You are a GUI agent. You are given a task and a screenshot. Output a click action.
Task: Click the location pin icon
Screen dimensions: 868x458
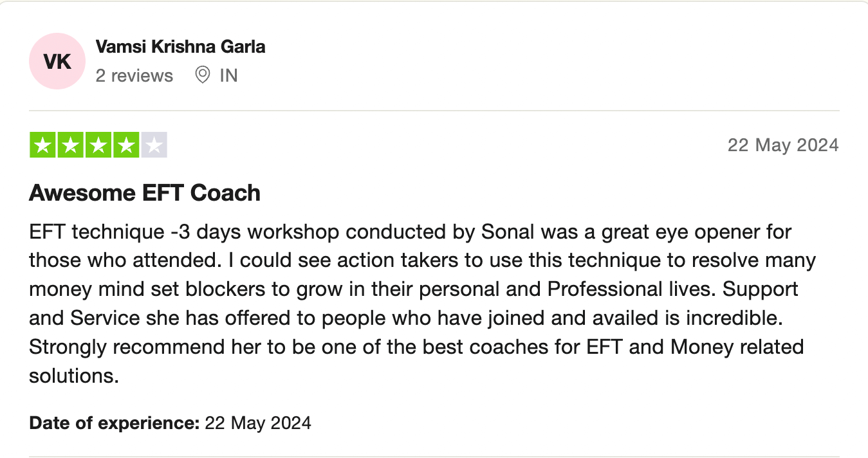[x=203, y=75]
